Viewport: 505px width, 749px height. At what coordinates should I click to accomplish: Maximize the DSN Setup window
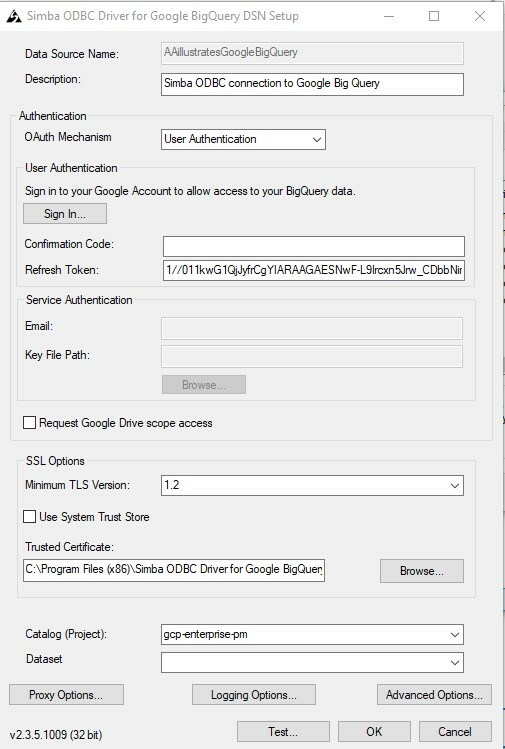click(x=434, y=16)
